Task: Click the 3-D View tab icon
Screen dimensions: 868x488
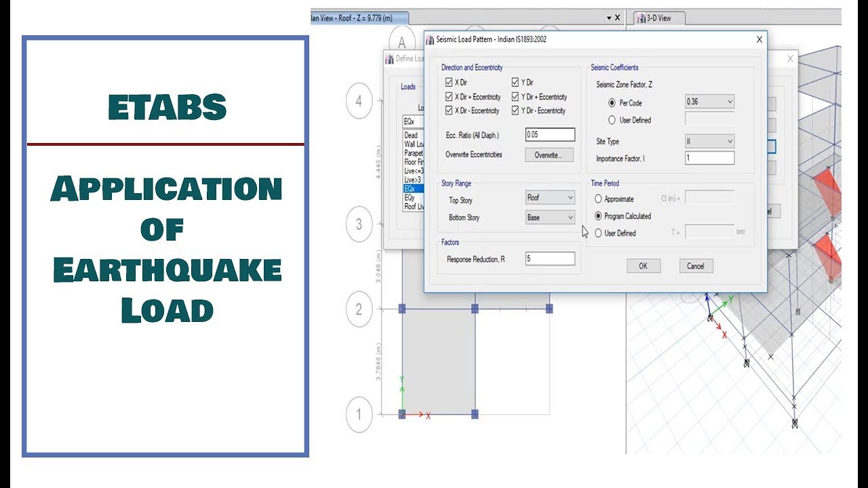Action: 640,18
